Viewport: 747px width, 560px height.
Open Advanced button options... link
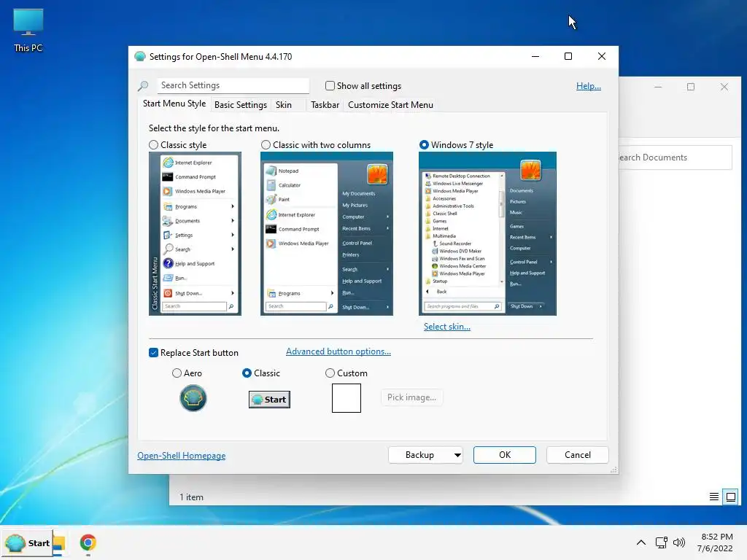(338, 351)
